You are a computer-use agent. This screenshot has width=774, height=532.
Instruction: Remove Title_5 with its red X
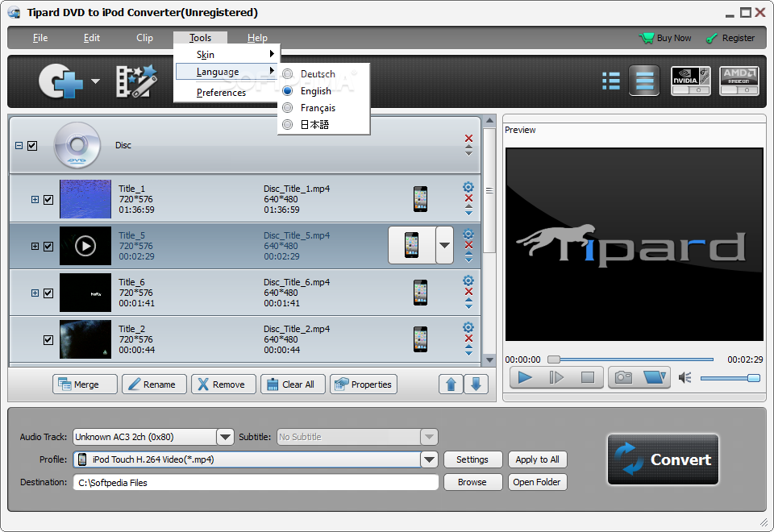coord(468,245)
